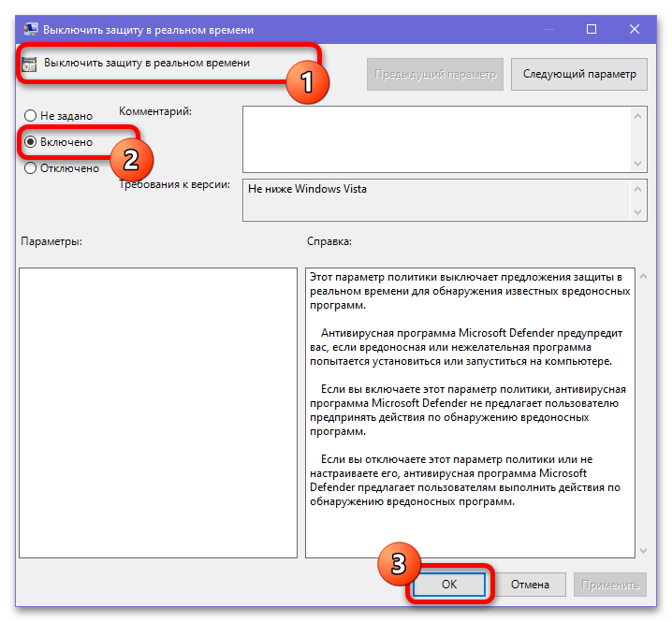This screenshot has width=672, height=622.
Task: Close the policy dialog window
Action: 635,29
